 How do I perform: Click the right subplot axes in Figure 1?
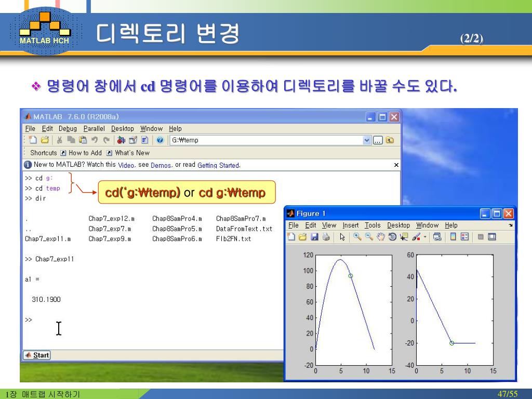tap(455, 310)
